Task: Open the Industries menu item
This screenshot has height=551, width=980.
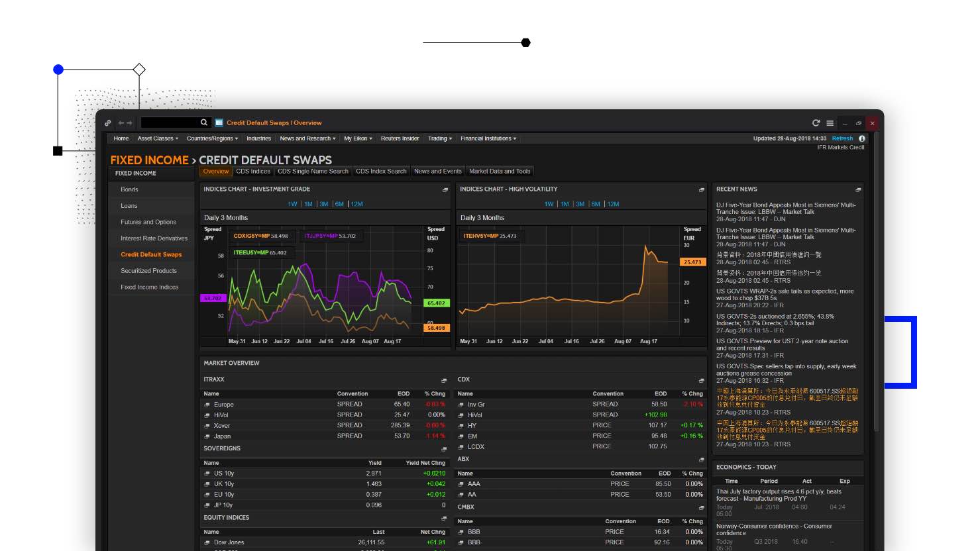Action: pyautogui.click(x=259, y=138)
